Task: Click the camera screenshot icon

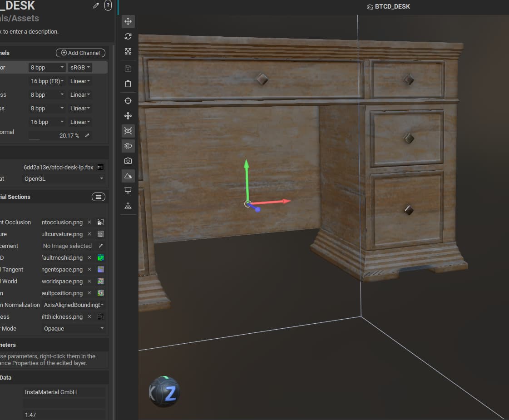Action: (x=128, y=161)
